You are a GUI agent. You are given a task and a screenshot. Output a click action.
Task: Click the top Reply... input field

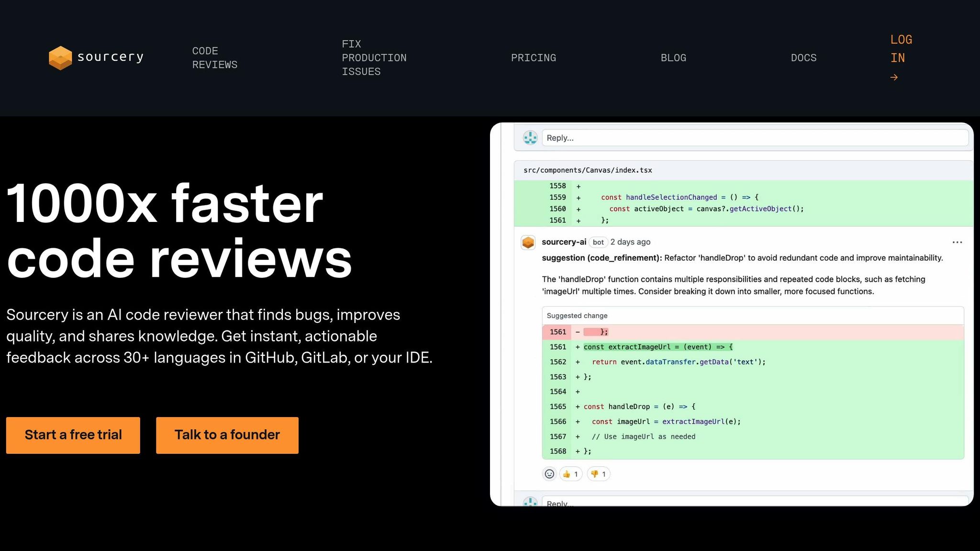point(754,138)
